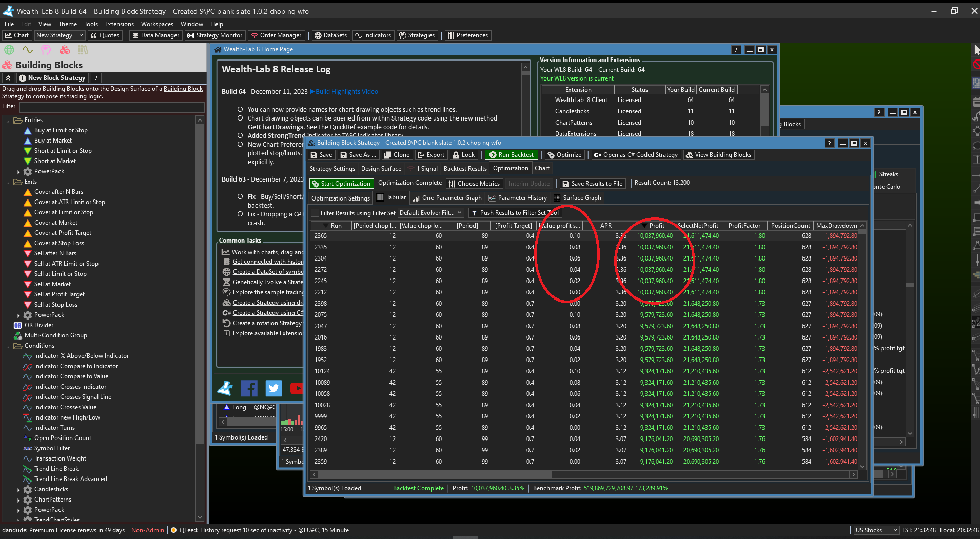Click Save As in strategy window
The image size is (980, 539).
358,155
